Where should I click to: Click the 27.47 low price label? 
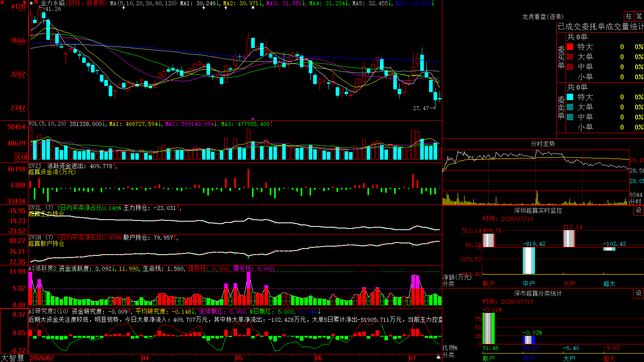[421, 108]
